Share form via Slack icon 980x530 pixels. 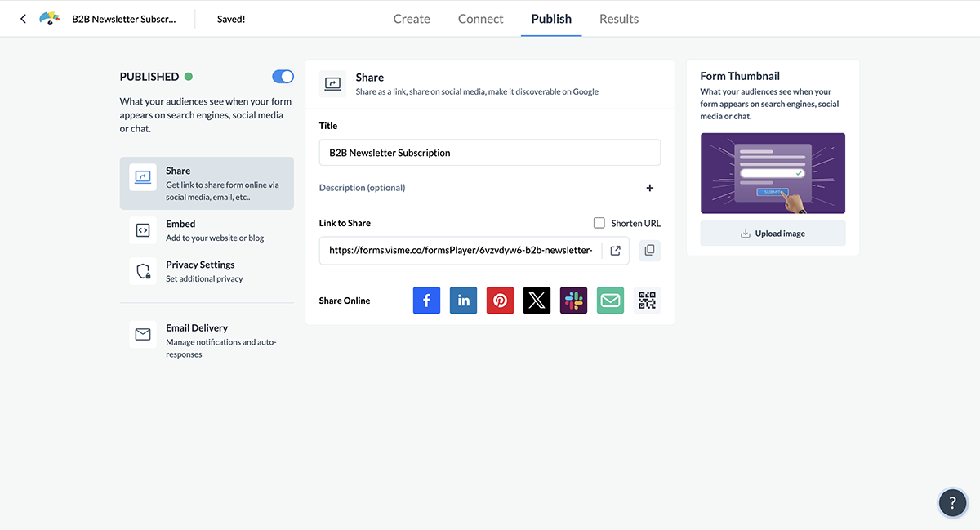pyautogui.click(x=573, y=301)
